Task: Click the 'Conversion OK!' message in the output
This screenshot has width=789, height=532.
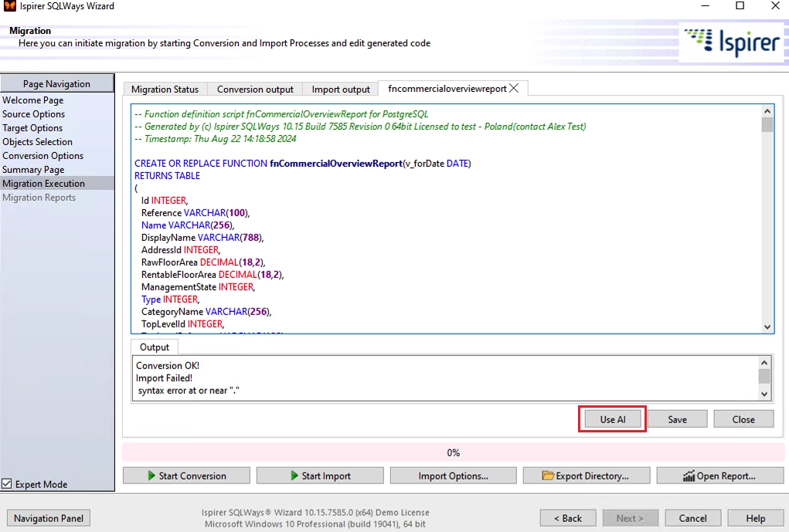Action: 168,365
